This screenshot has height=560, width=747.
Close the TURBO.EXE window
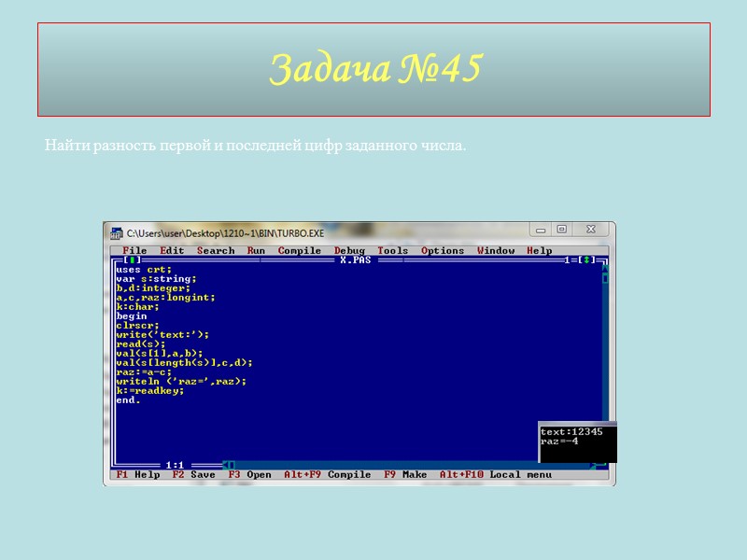[x=591, y=230]
